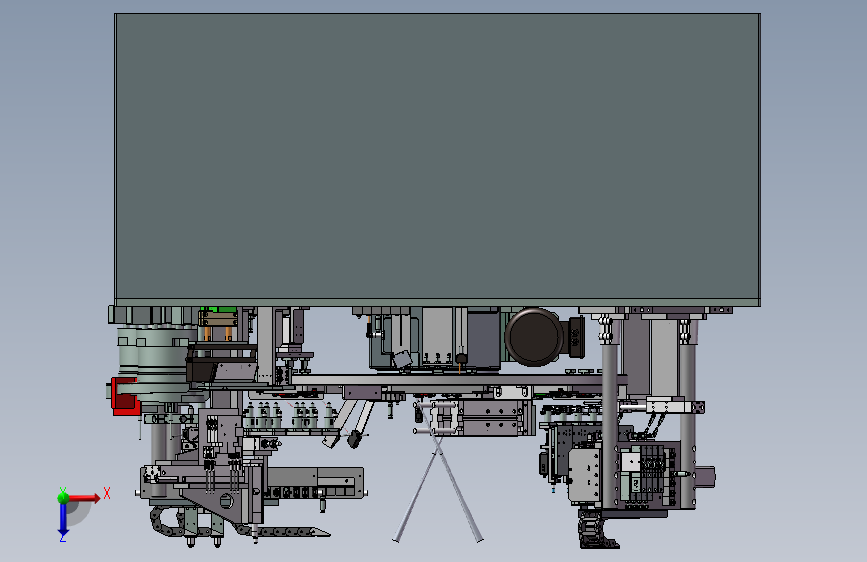Click the red X axis arrow of triad
Screen dimensions: 867x562
coord(85,498)
